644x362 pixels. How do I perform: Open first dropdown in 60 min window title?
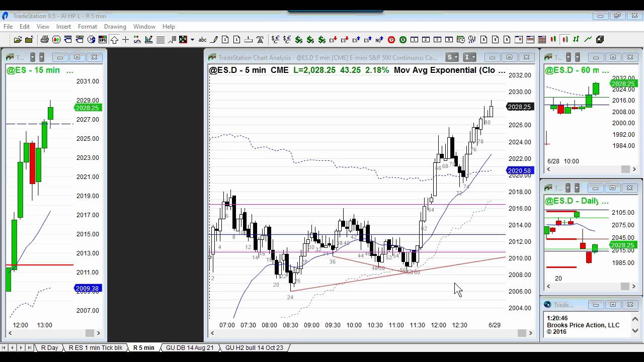[568, 57]
